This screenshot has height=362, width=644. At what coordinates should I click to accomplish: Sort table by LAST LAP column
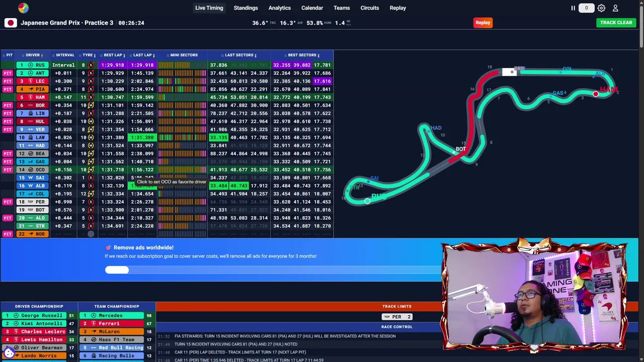click(x=144, y=55)
